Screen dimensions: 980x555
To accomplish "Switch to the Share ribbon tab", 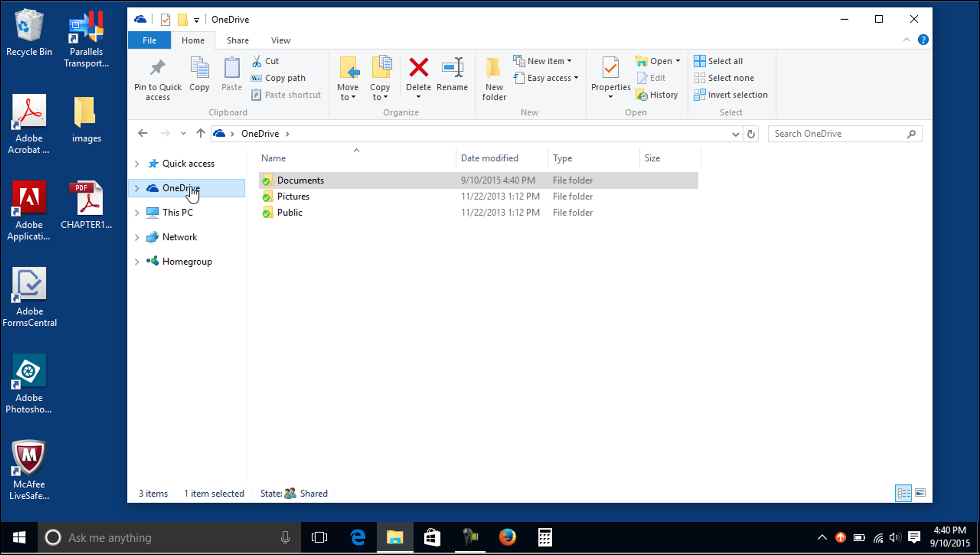I will point(238,40).
